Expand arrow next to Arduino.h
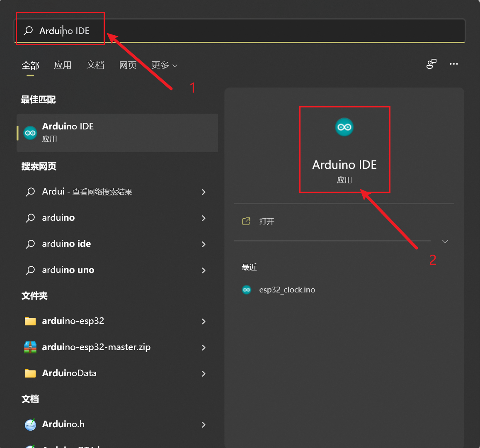The image size is (480, 448). [204, 424]
